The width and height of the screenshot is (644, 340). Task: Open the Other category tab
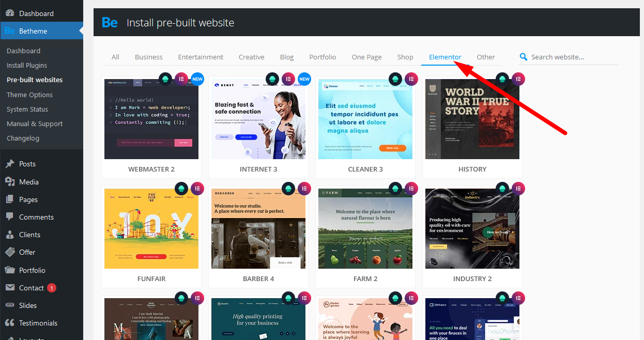486,57
